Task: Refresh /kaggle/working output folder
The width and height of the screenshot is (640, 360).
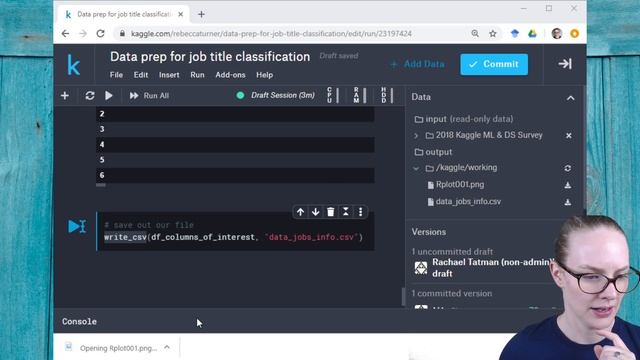Action: click(568, 168)
